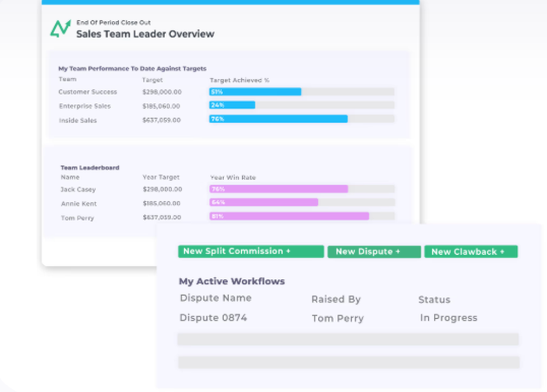Click the New Clawback + button
Image resolution: width=547 pixels, height=392 pixels.
click(x=471, y=251)
